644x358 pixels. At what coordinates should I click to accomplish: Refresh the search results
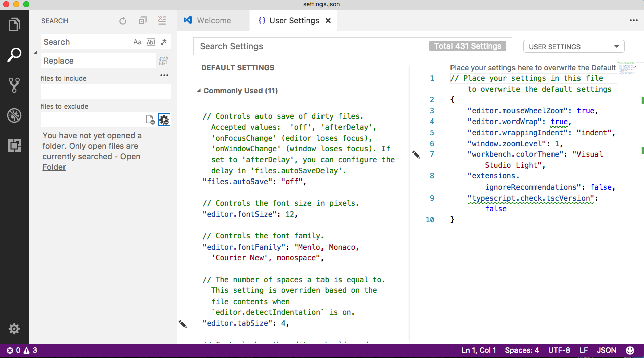[x=123, y=21]
